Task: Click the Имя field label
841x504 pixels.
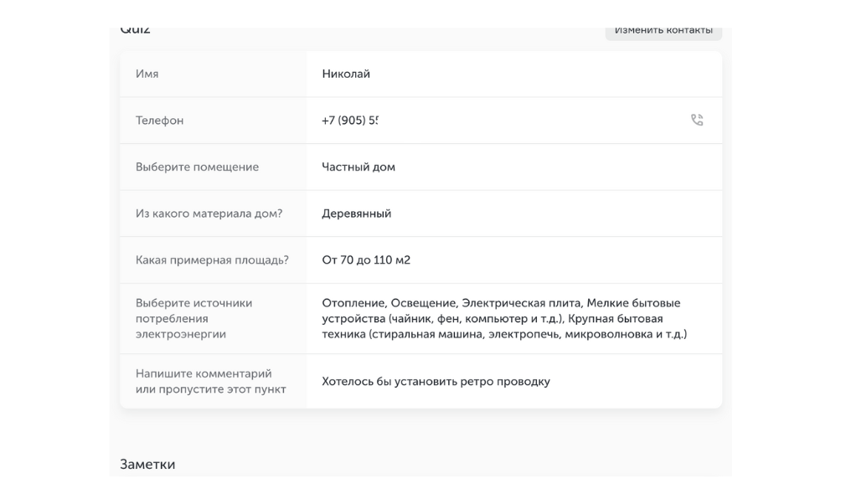Action: tap(147, 74)
